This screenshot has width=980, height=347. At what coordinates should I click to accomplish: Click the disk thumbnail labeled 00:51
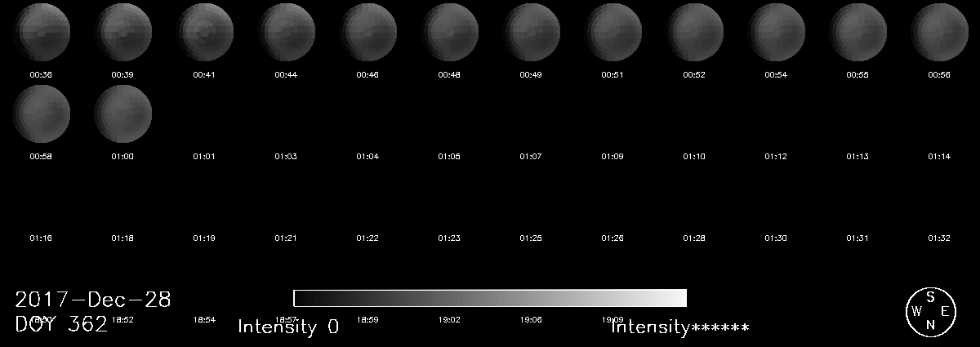[x=612, y=33]
